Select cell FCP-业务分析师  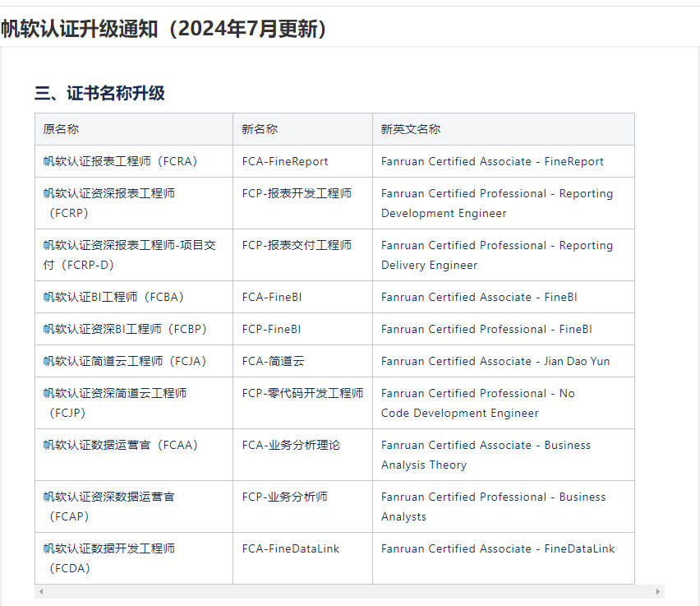302,507
